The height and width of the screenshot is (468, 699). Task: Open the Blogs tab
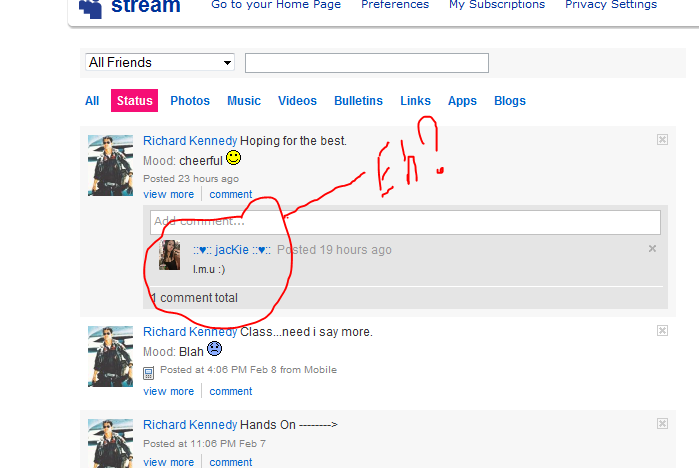pos(509,101)
